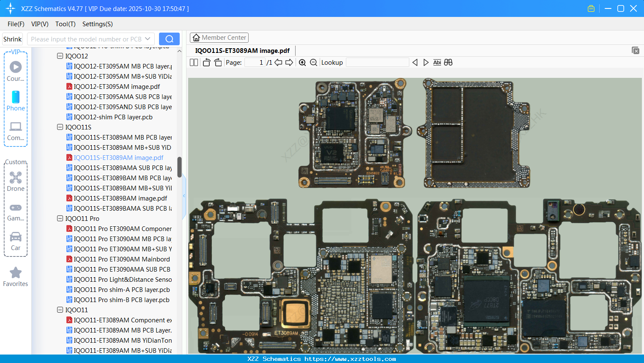Zoom out of the PDF view
The width and height of the screenshot is (644, 363).
pyautogui.click(x=313, y=62)
